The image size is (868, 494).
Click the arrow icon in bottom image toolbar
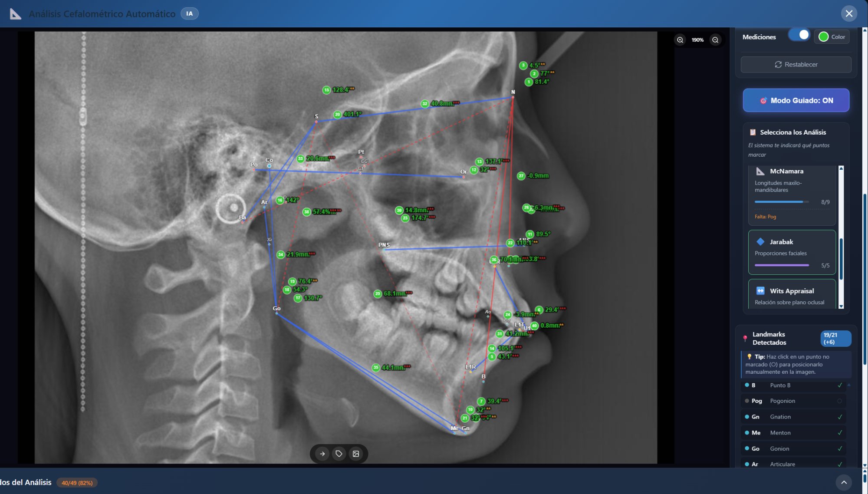[322, 454]
